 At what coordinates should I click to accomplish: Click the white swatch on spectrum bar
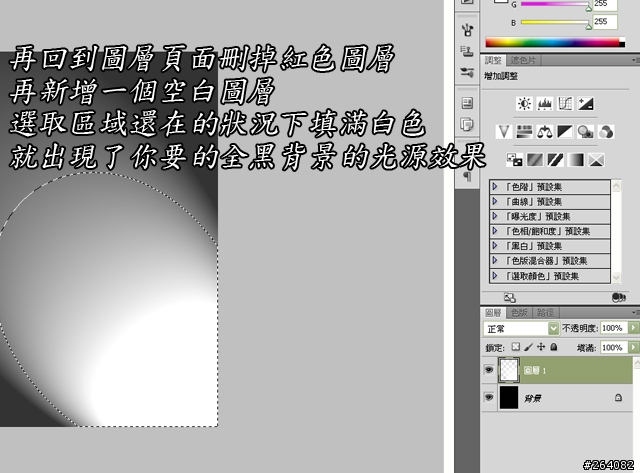tap(622, 39)
